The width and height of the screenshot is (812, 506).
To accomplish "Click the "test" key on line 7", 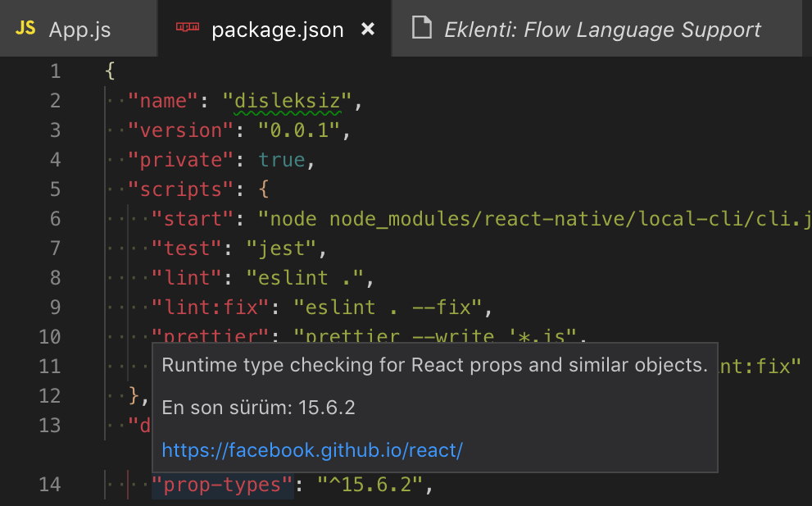I will (x=187, y=248).
